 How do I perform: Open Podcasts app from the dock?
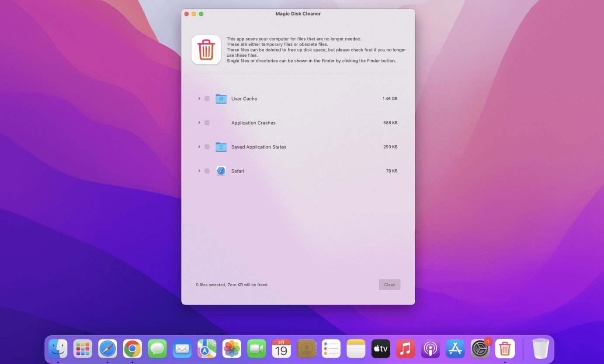(x=430, y=349)
